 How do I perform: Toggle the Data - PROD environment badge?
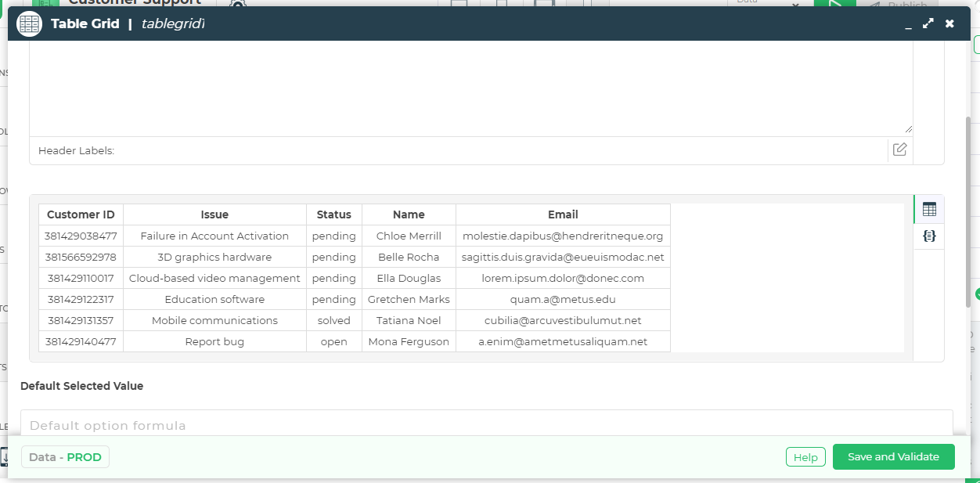64,456
